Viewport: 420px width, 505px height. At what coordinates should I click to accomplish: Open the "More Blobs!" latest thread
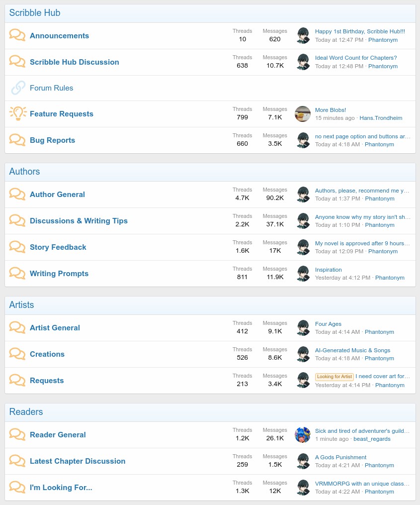pyautogui.click(x=331, y=110)
